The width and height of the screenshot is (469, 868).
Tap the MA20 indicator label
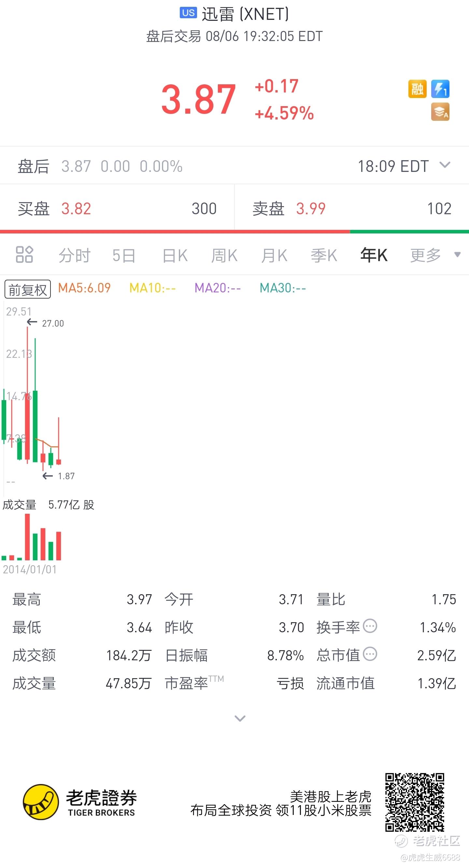coord(218,288)
